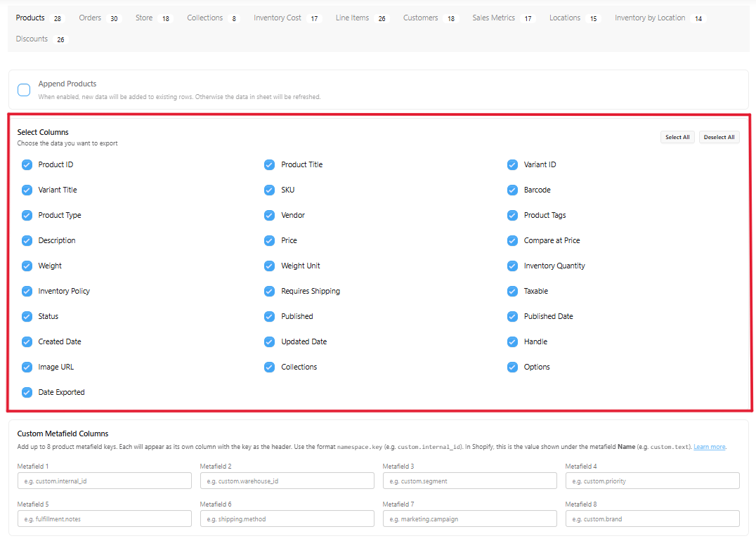Image resolution: width=756 pixels, height=541 pixels.
Task: Uncheck the Collections column checkbox
Action: [270, 367]
